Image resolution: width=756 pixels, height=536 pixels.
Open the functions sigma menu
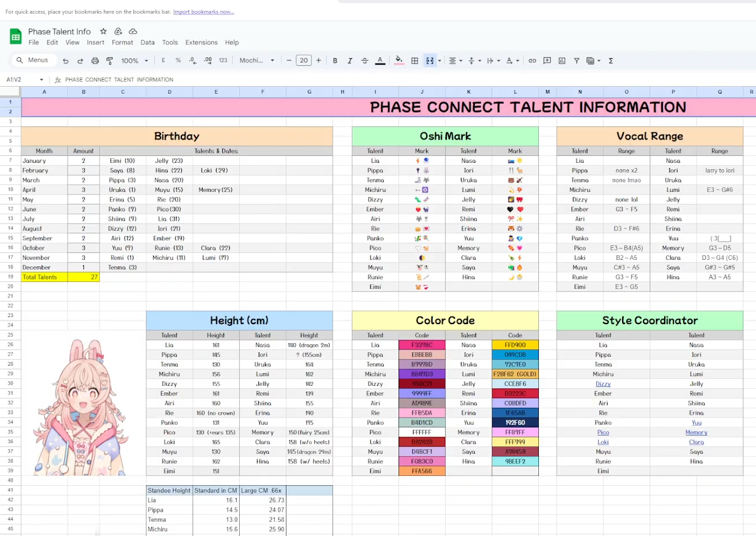pos(610,61)
